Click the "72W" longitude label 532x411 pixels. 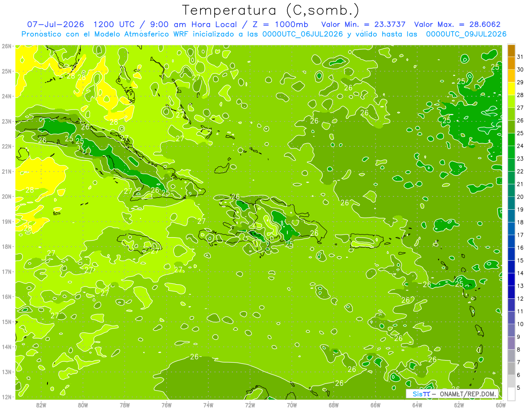coord(250,405)
